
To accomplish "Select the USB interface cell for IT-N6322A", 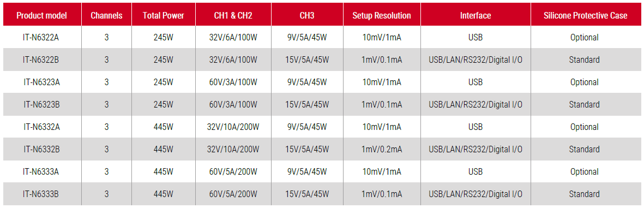I will 476,38.
